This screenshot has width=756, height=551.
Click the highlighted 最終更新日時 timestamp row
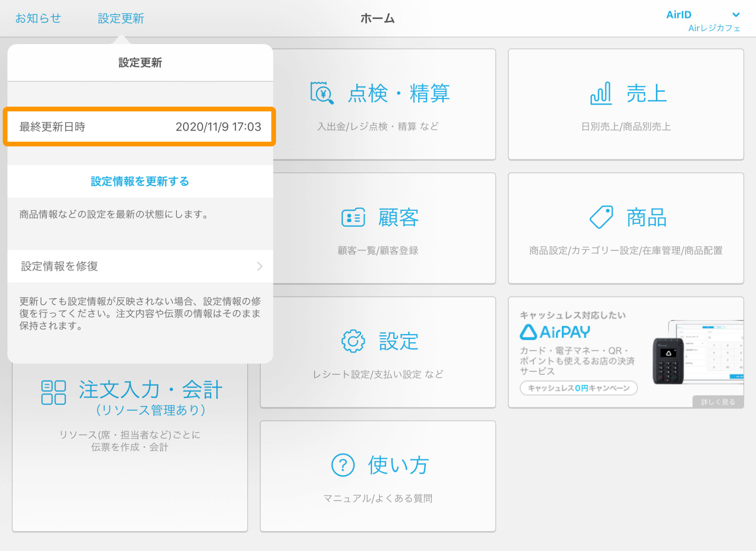(x=139, y=127)
